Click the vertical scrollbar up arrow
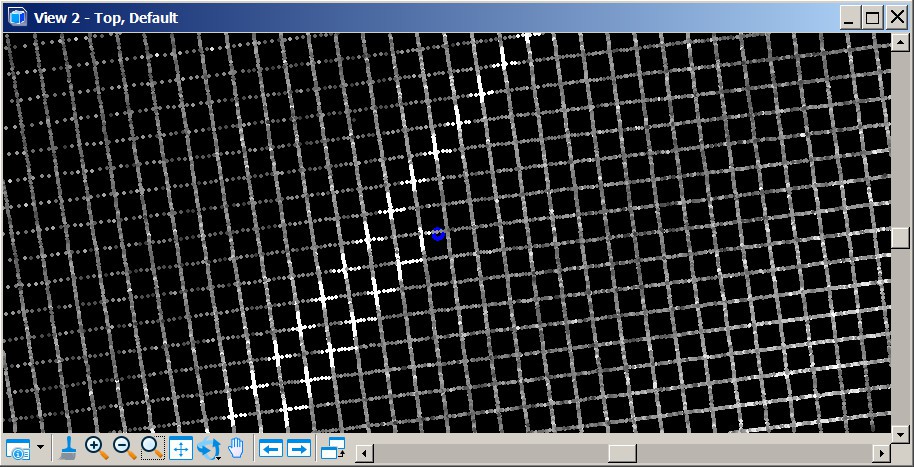Image resolution: width=914 pixels, height=467 pixels. (x=901, y=41)
